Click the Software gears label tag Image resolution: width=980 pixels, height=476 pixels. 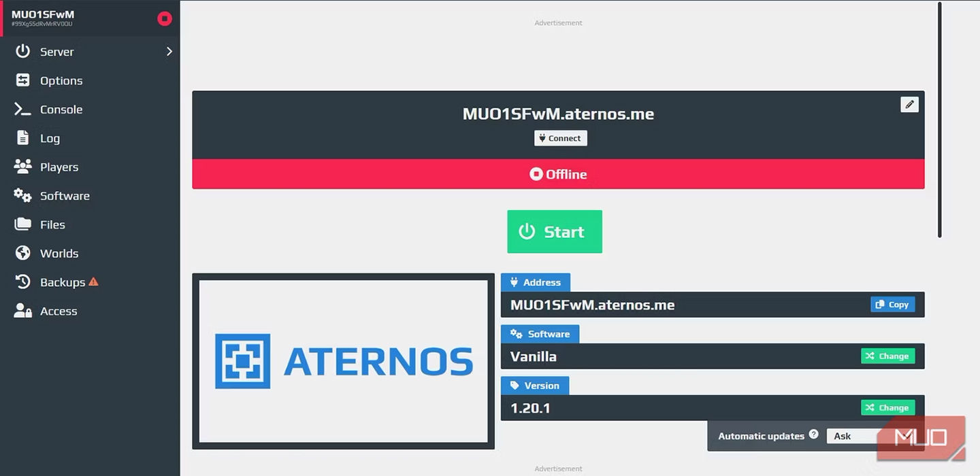point(540,334)
